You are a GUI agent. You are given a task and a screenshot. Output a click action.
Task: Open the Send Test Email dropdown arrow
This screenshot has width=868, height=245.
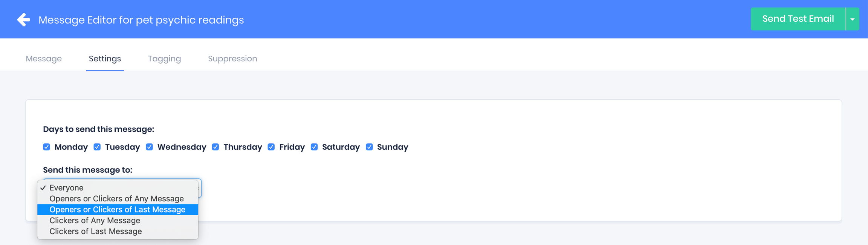point(852,19)
